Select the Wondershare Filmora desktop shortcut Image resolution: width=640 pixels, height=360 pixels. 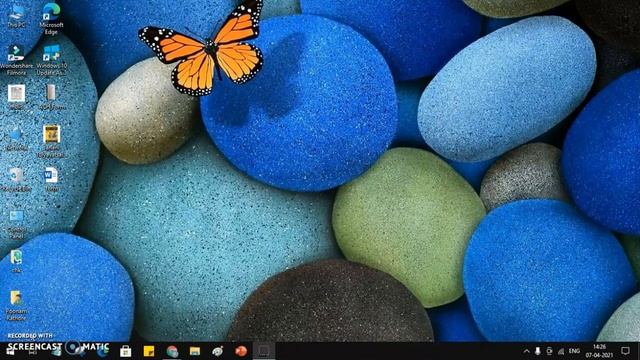pyautogui.click(x=16, y=60)
